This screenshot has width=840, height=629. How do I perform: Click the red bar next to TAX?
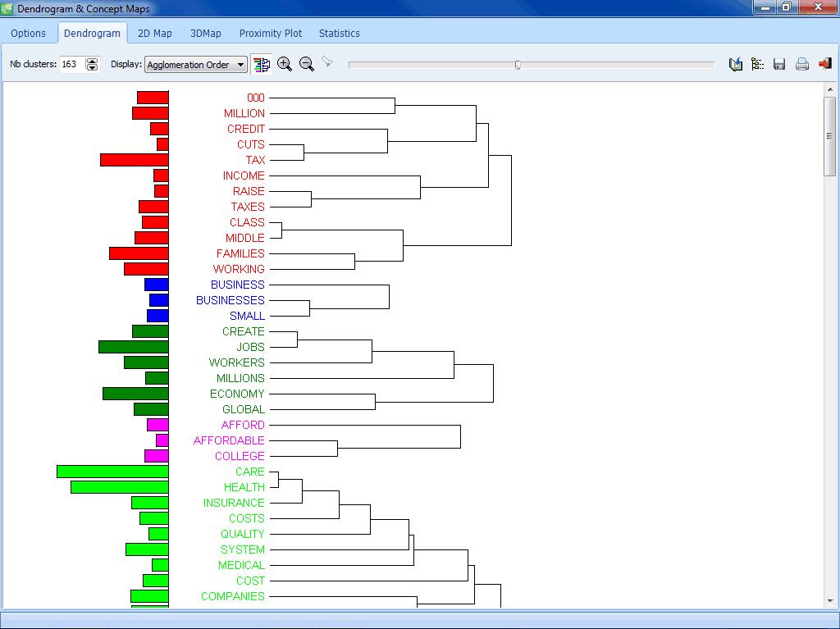pyautogui.click(x=134, y=160)
